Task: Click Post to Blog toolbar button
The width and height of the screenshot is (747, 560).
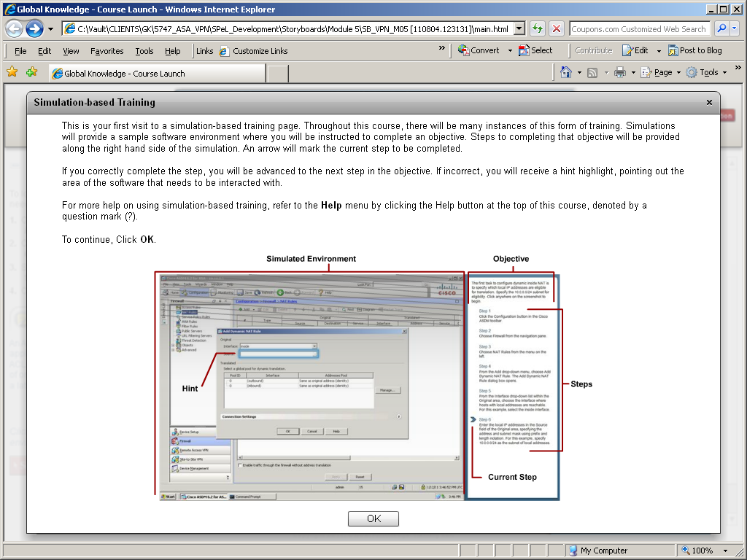Action: point(694,50)
